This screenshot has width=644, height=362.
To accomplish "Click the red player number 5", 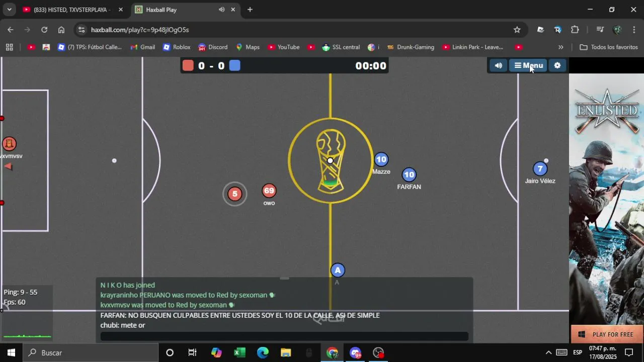I will click(x=234, y=194).
